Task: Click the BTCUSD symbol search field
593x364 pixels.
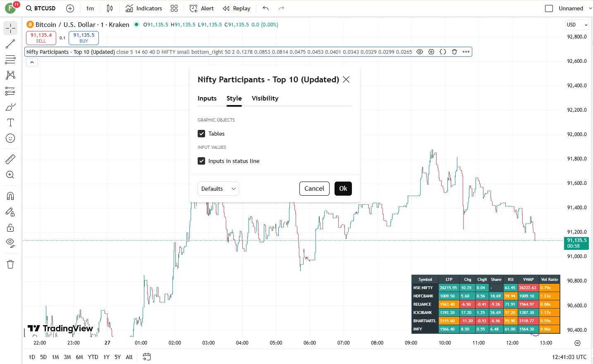Action: click(x=41, y=8)
